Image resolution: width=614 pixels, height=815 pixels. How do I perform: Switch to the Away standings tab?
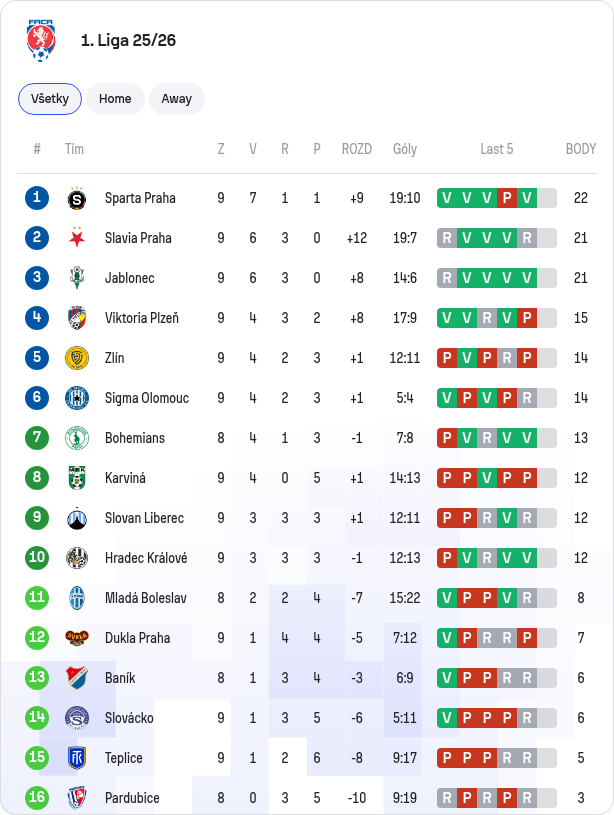pos(177,99)
